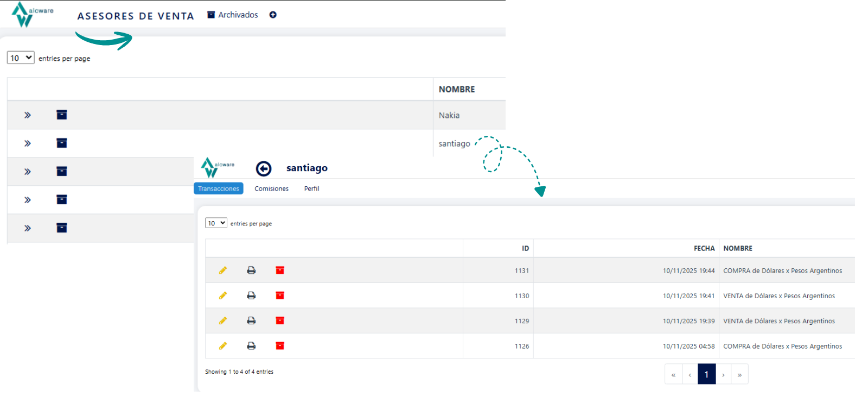Click the plus icon beside Archivados

click(x=273, y=15)
